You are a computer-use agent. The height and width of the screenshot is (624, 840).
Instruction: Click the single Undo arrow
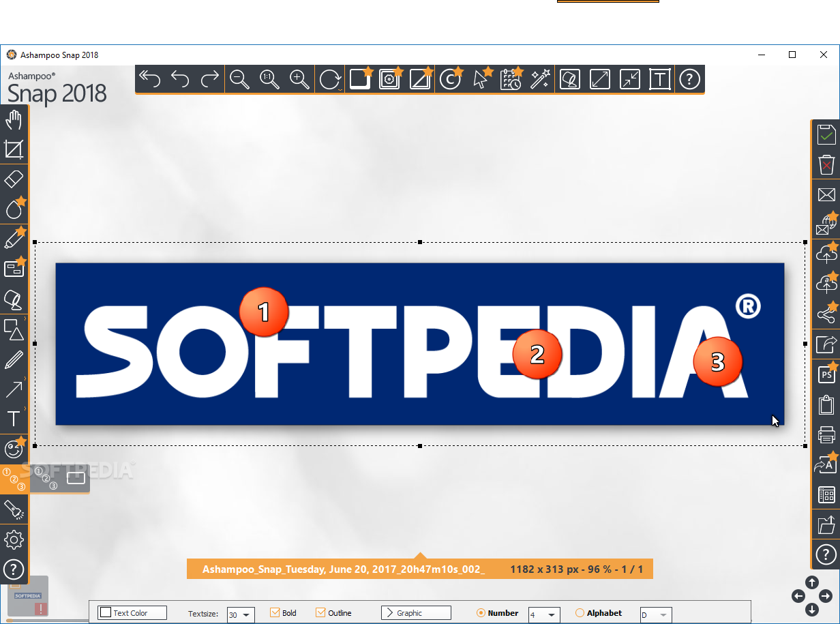coord(179,79)
